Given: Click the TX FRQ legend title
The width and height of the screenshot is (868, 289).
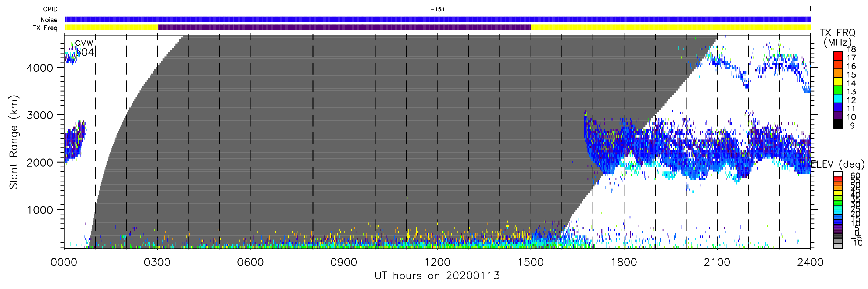Looking at the screenshot, I should pos(837,33).
